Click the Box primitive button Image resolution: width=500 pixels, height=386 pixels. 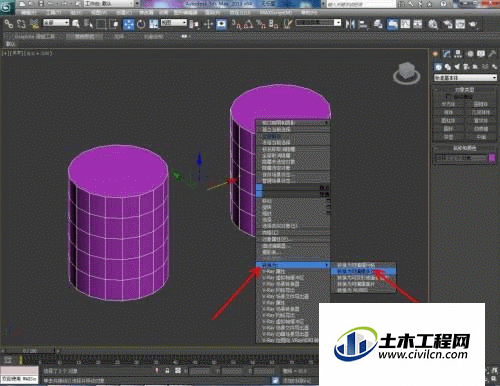point(448,104)
